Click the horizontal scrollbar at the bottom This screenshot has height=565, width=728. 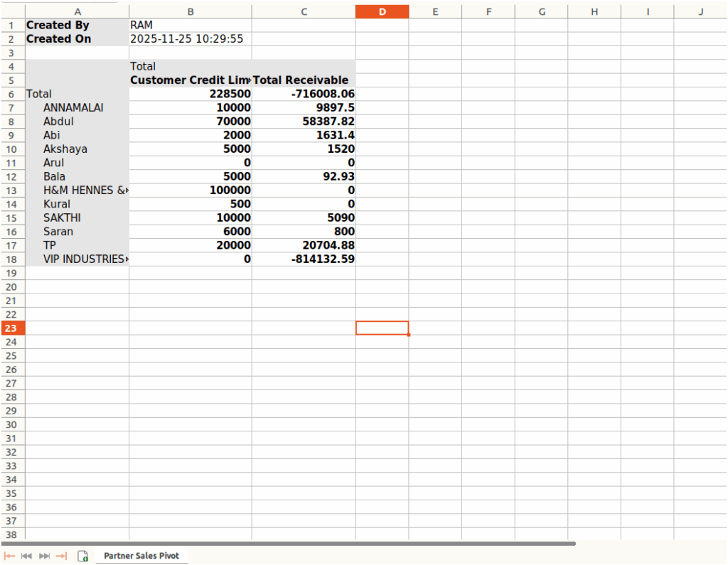click(284, 542)
